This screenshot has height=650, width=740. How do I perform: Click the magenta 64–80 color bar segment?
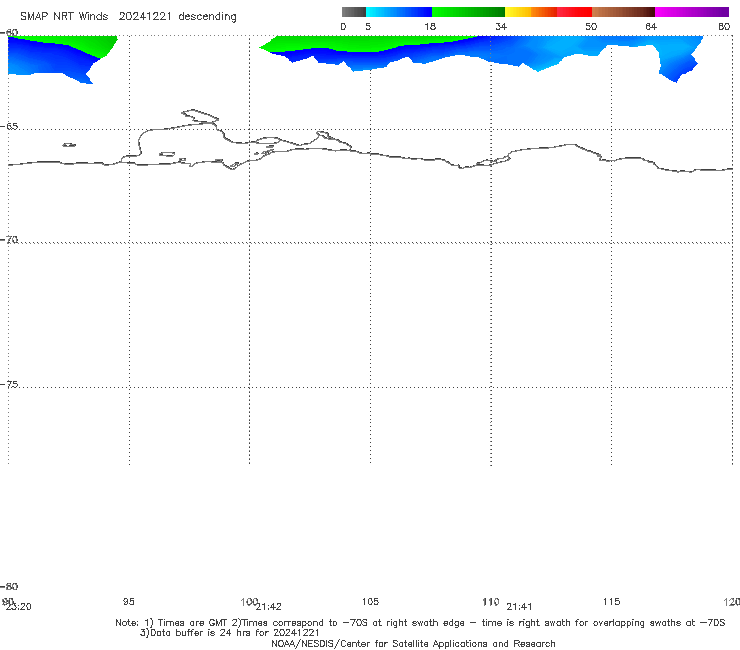pyautogui.click(x=692, y=12)
